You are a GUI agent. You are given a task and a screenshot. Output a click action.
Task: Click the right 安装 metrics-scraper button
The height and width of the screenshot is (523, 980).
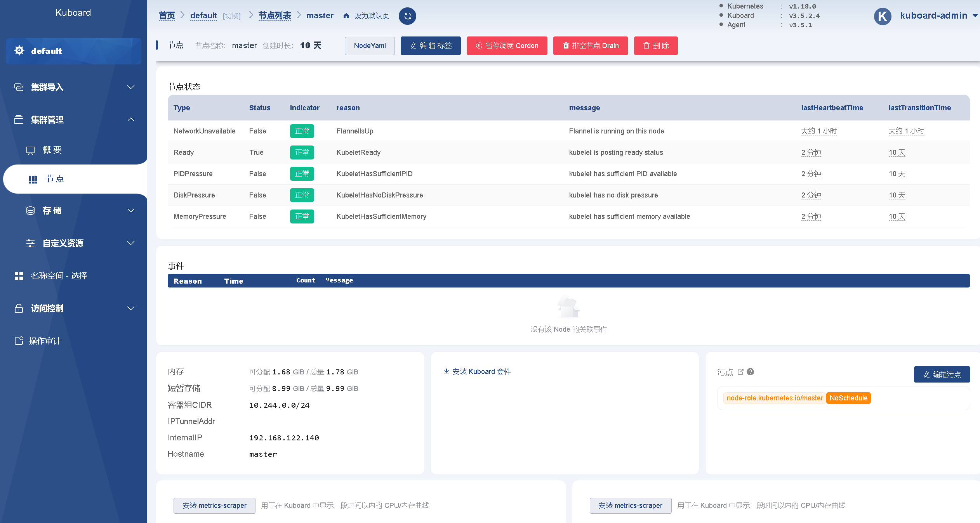click(x=631, y=506)
